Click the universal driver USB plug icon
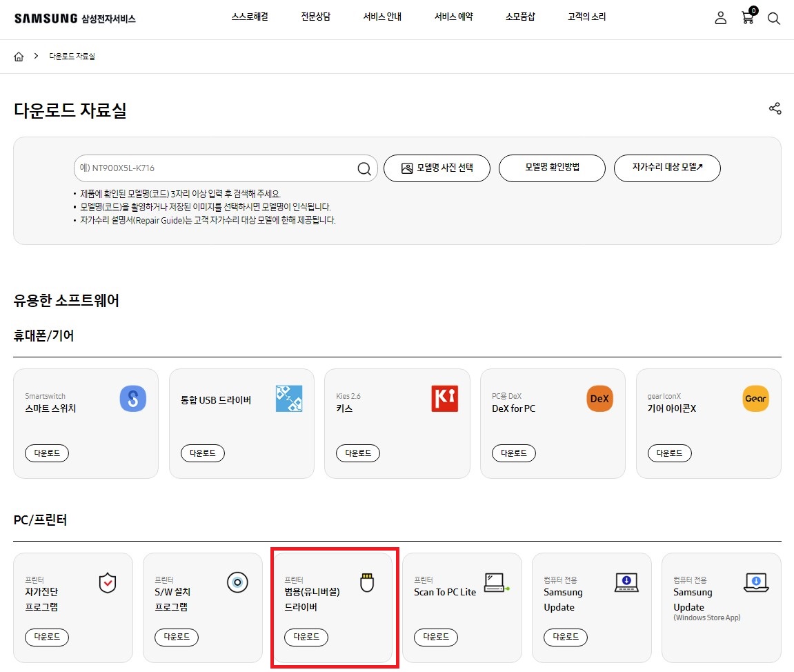794x672 pixels. 367,582
